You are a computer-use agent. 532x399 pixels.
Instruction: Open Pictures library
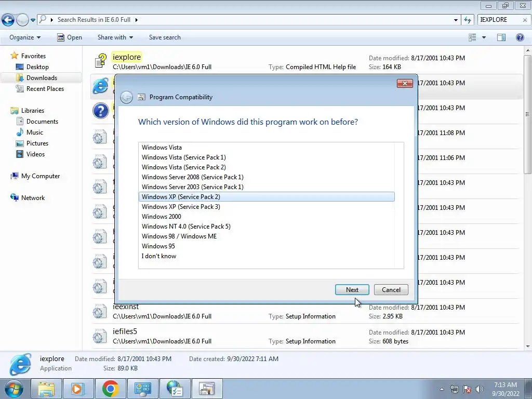click(37, 143)
